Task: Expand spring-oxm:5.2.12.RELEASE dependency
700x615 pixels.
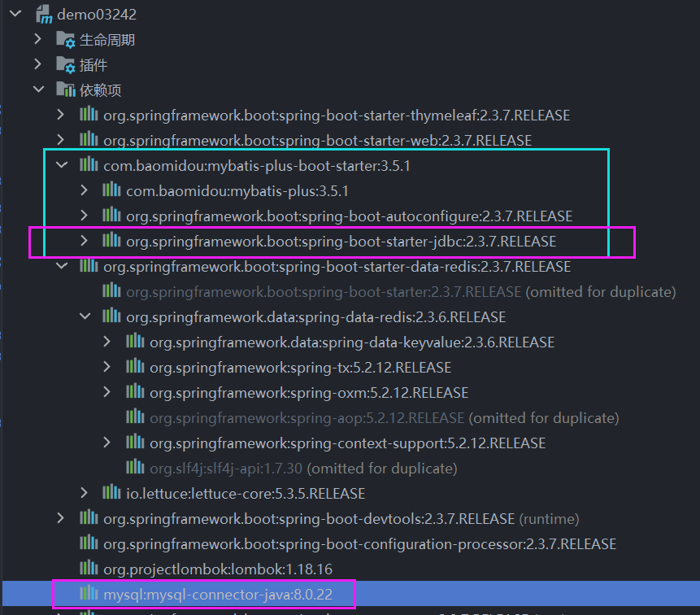Action: tap(107, 392)
